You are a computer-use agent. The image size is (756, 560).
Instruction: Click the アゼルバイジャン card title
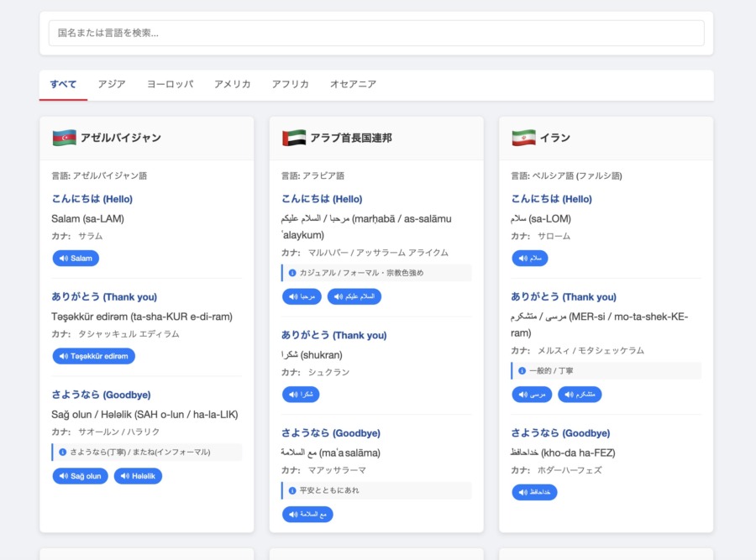tap(121, 138)
